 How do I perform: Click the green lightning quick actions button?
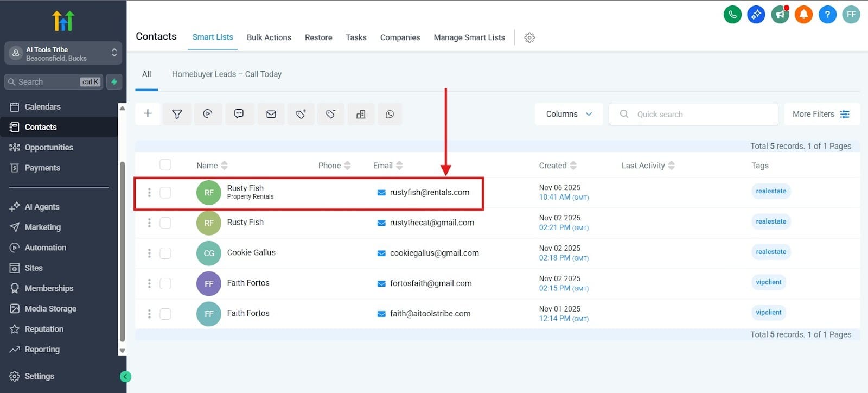point(114,82)
